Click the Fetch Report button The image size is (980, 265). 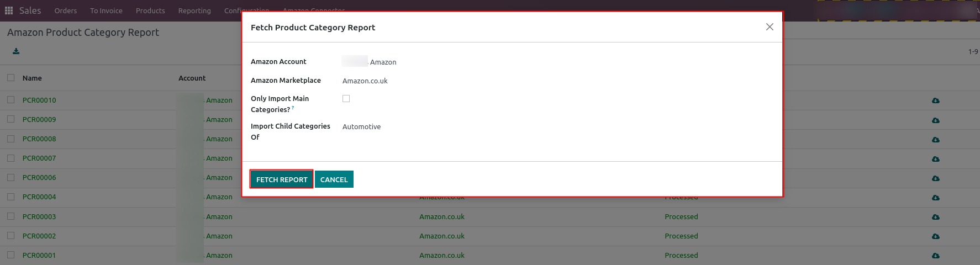click(282, 179)
